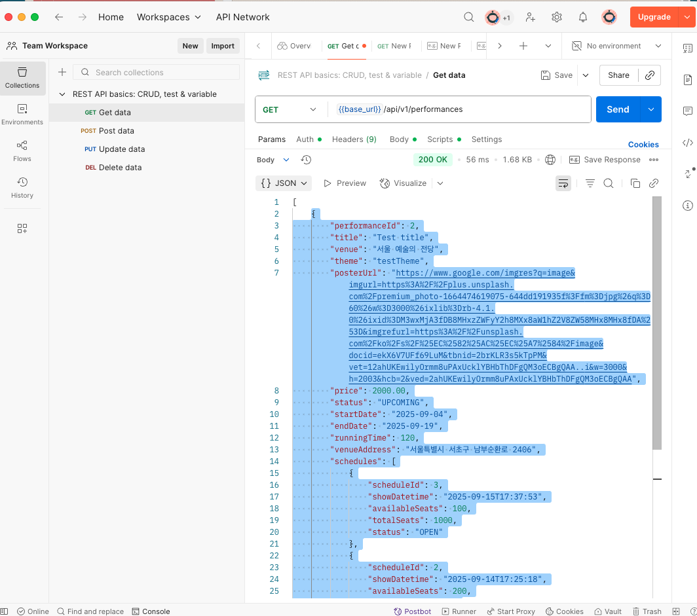Open the Environments sidebar panel
Screen dimensions: 697x616
point(22,114)
